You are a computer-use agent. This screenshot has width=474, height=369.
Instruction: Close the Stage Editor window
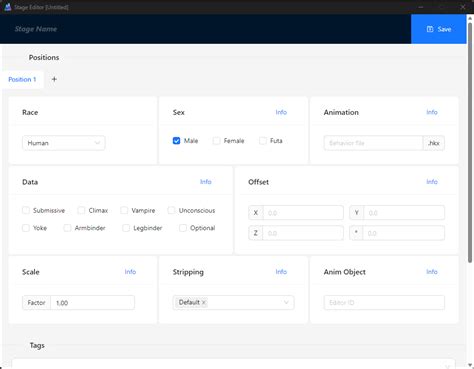463,7
